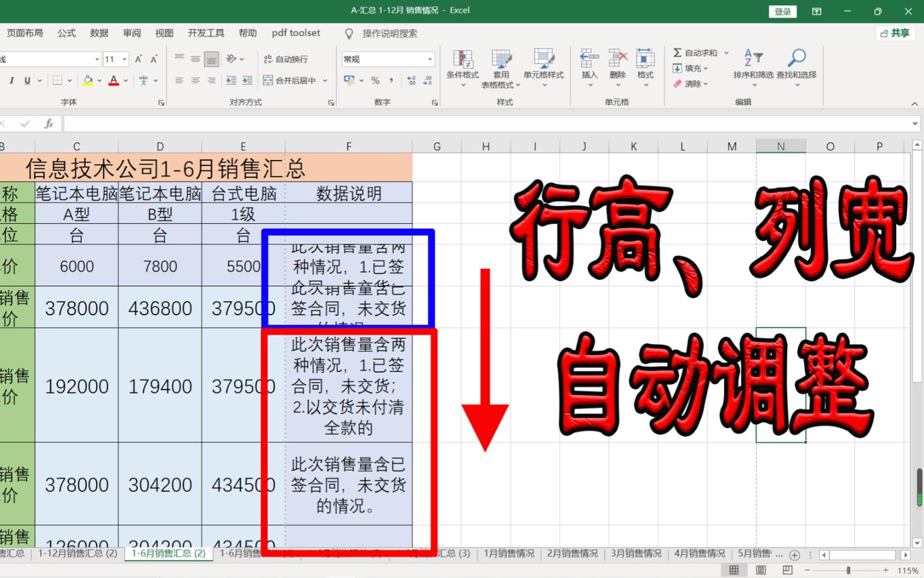Open the 格式 format cells menu

[x=645, y=68]
